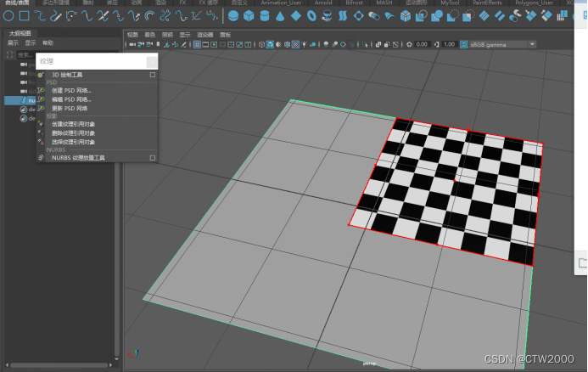
Task: Select the highlighted nu outliner item
Action: pos(20,100)
